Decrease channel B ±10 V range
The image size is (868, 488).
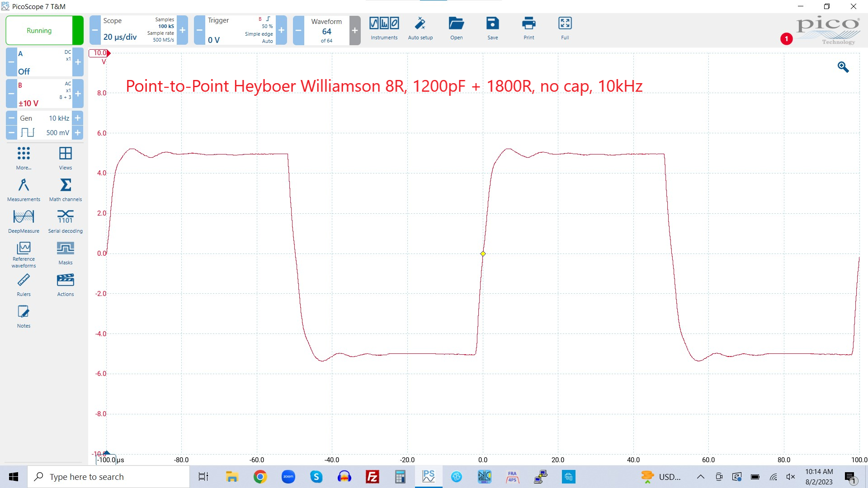11,94
